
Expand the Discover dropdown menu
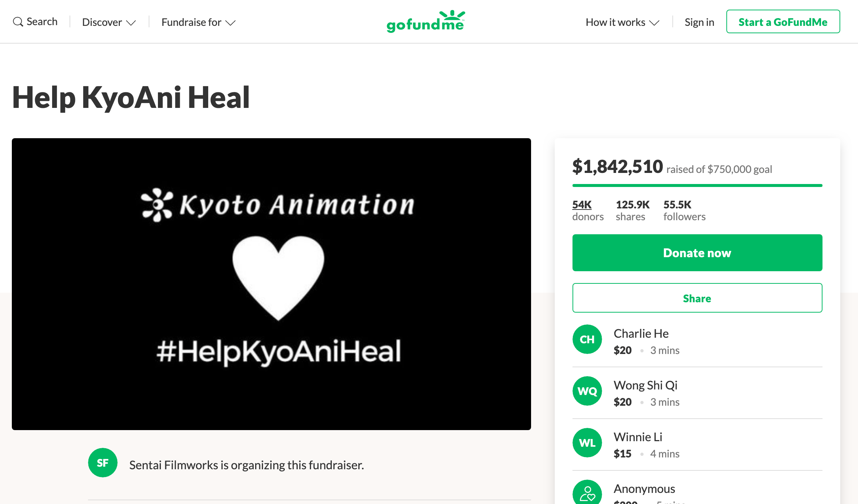(109, 22)
